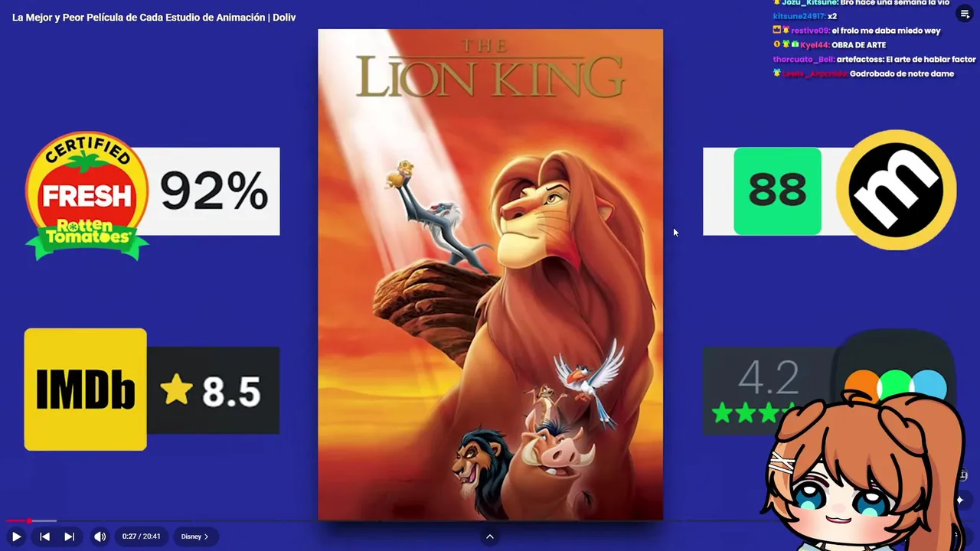Click the Metacritic logo
Viewport: 980px width, 551px height.
(x=896, y=190)
